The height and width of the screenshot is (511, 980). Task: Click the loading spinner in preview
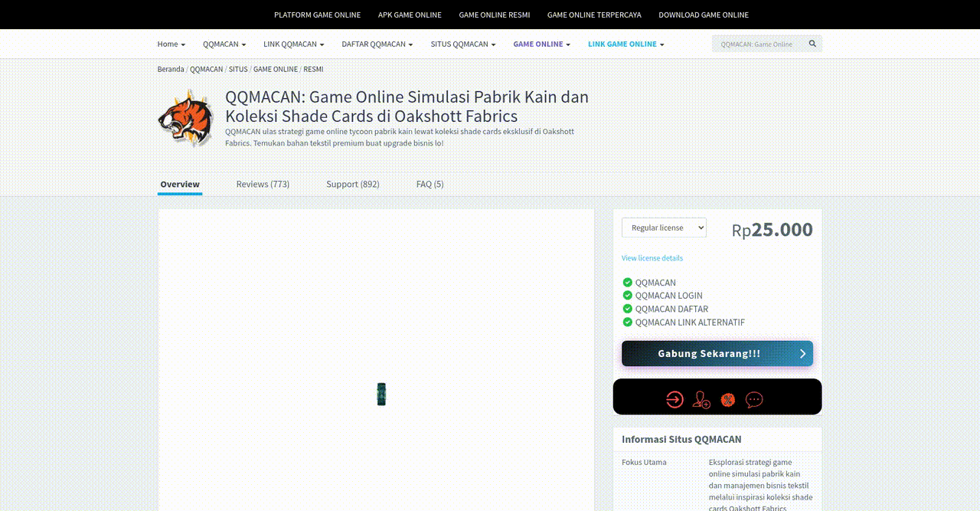click(x=381, y=394)
